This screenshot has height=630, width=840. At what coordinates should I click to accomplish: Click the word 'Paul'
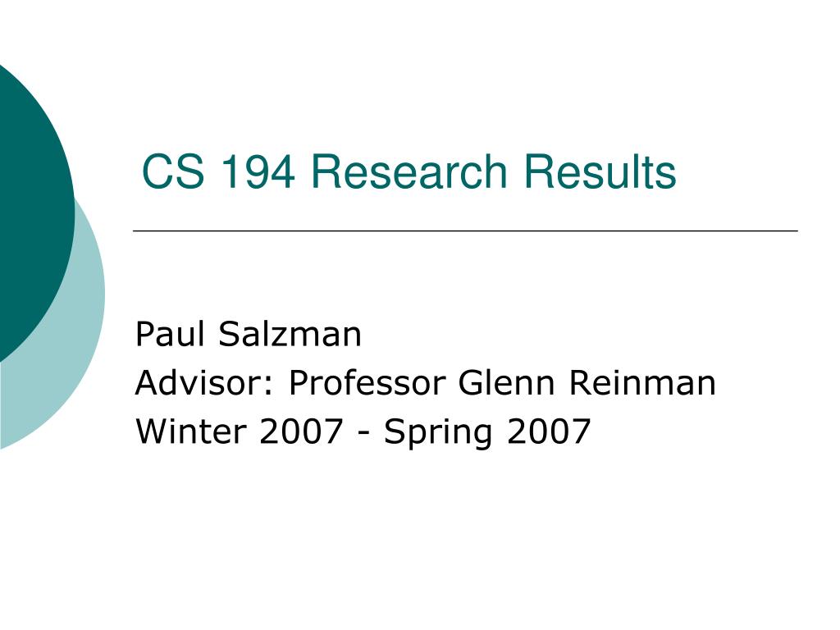click(170, 335)
